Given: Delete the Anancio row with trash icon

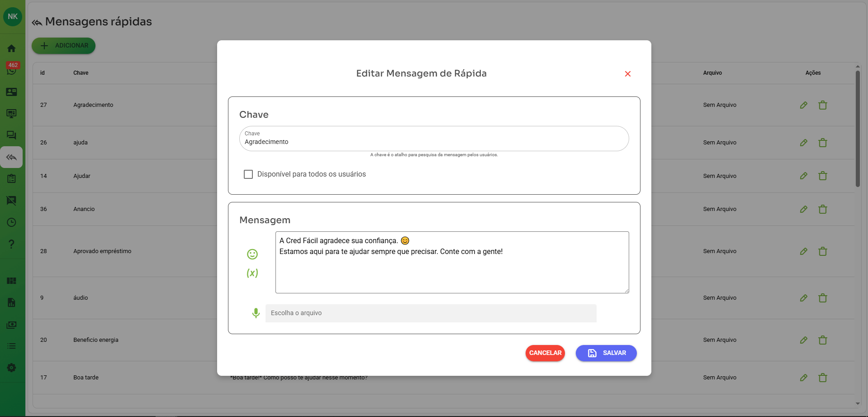Looking at the screenshot, I should coord(822,209).
